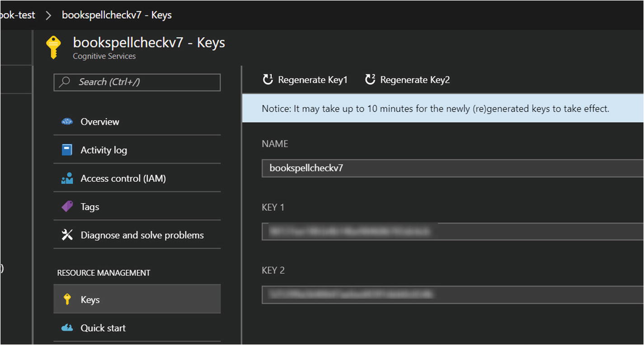Click the KEY 1 value field

pyautogui.click(x=452, y=232)
